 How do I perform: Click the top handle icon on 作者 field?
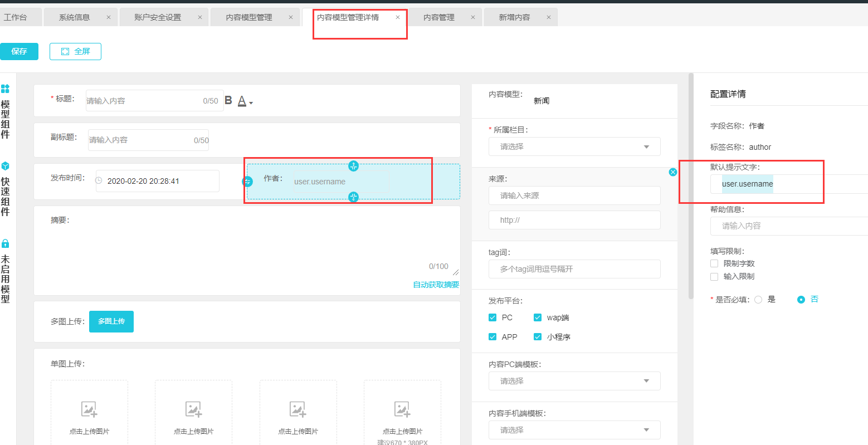coord(353,166)
